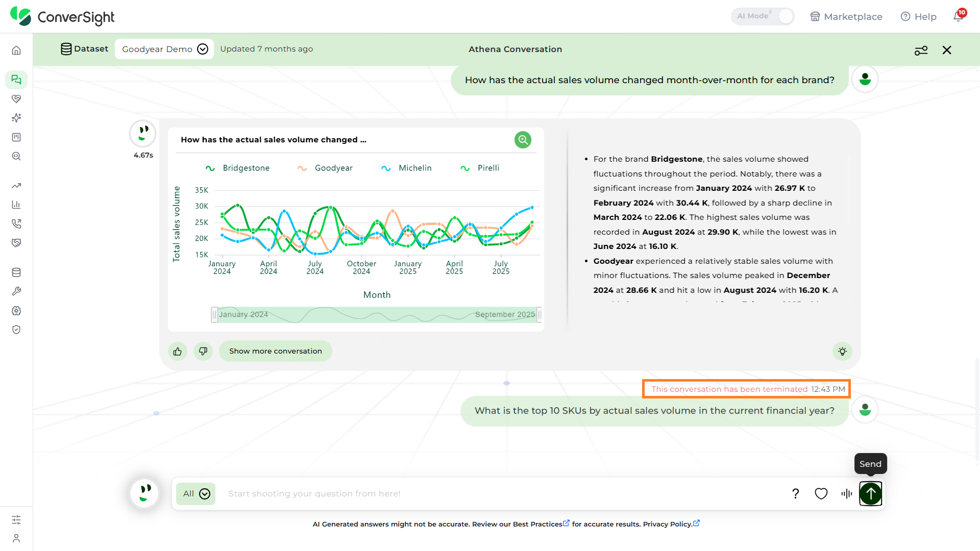The image size is (980, 551).
Task: Open the Goodyear Demo dataset dropdown
Action: click(x=164, y=49)
